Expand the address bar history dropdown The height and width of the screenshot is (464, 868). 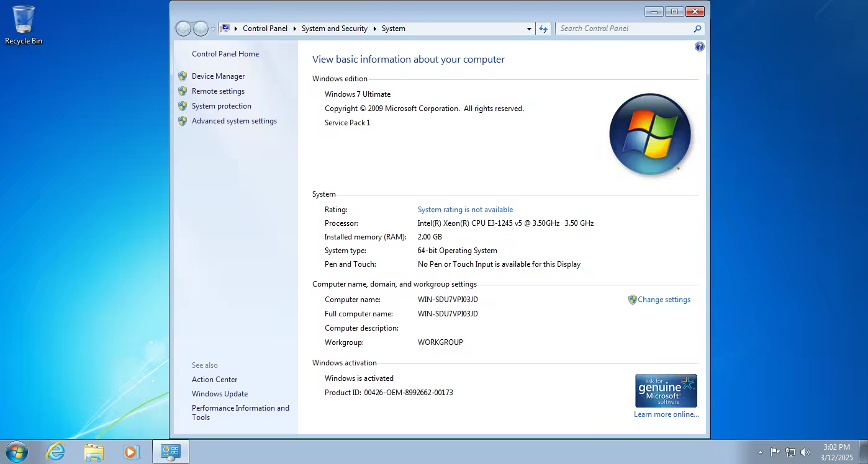pos(529,29)
